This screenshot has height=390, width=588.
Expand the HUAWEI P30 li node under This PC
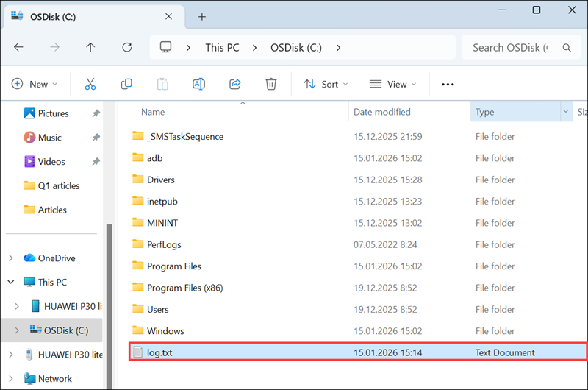click(17, 306)
